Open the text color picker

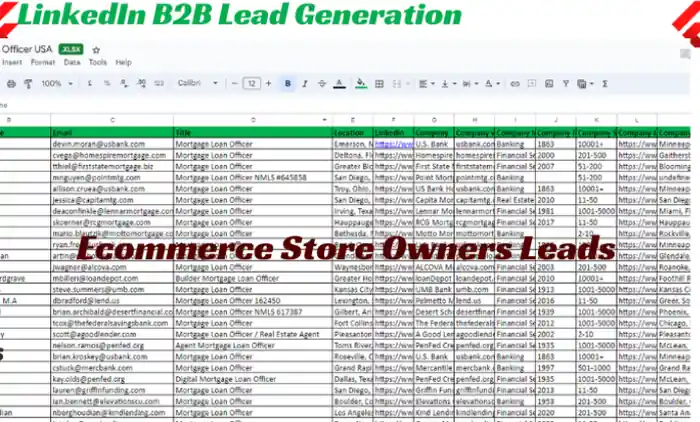(x=339, y=84)
